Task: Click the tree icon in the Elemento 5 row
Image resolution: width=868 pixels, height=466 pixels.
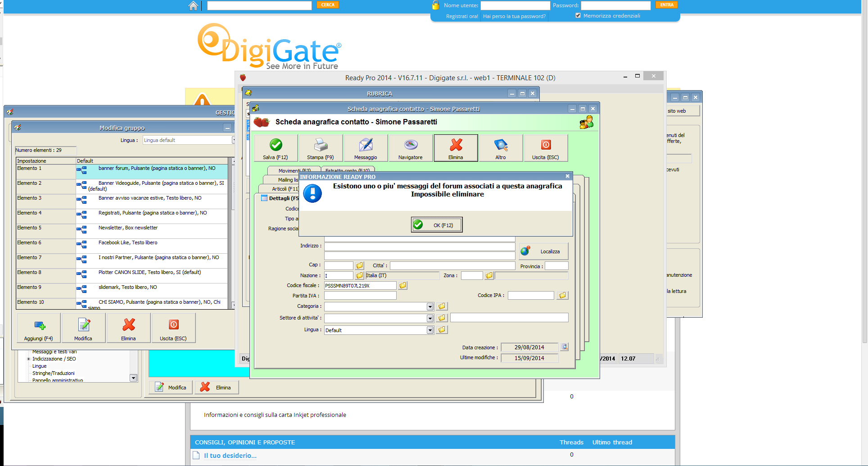Action: pos(81,229)
